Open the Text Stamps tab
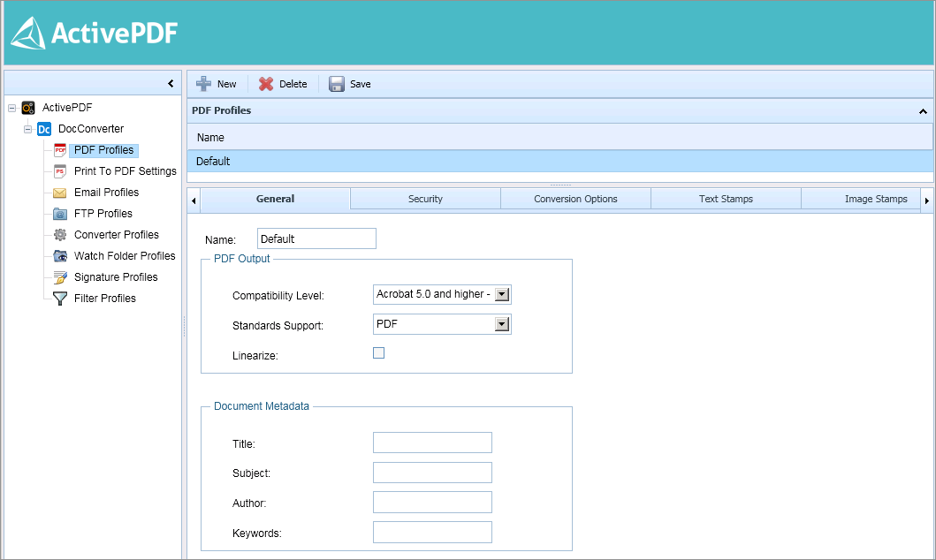The height and width of the screenshot is (560, 936). (x=726, y=199)
